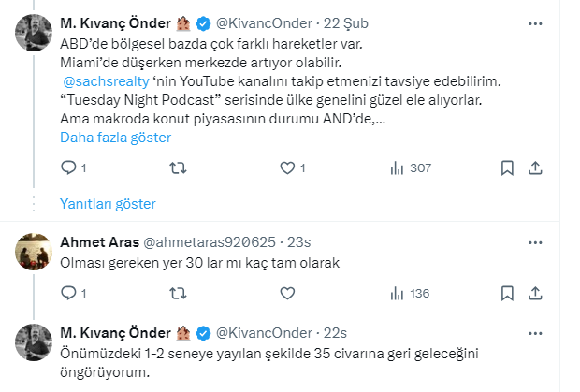Share the first tweet by Kıvanç Önder
This screenshot has height=392, width=580.
tap(536, 167)
